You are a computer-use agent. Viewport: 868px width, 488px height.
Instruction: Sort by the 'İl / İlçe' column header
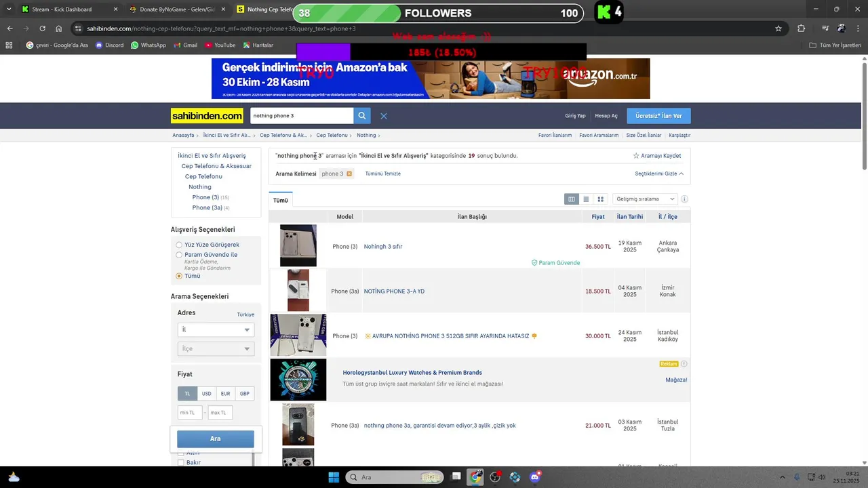pos(668,217)
